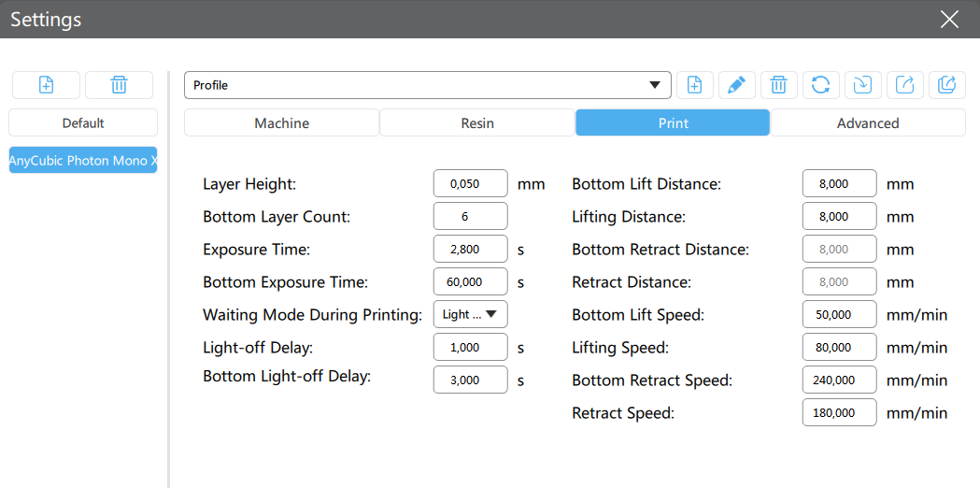This screenshot has height=488, width=980.
Task: Click the Retract Speed value field
Action: click(839, 413)
